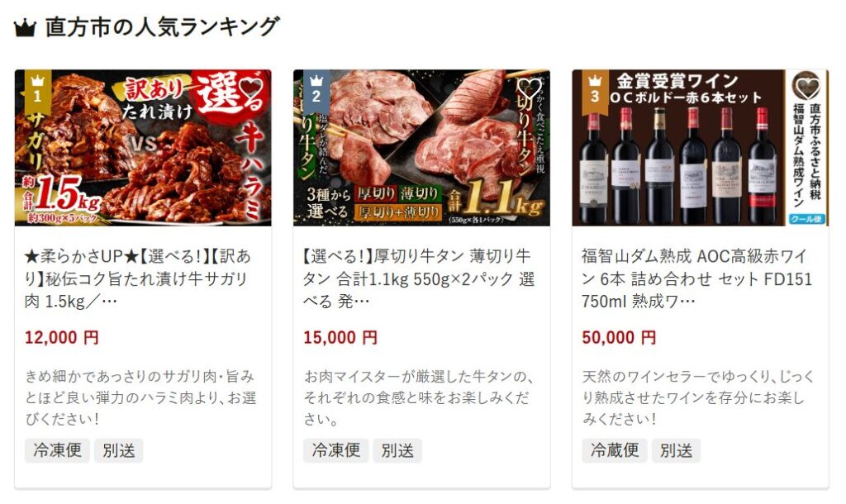846x504 pixels.
Task: Open the 厚切り牛タン 薄切り牛タン product title link
Action: tap(419, 278)
